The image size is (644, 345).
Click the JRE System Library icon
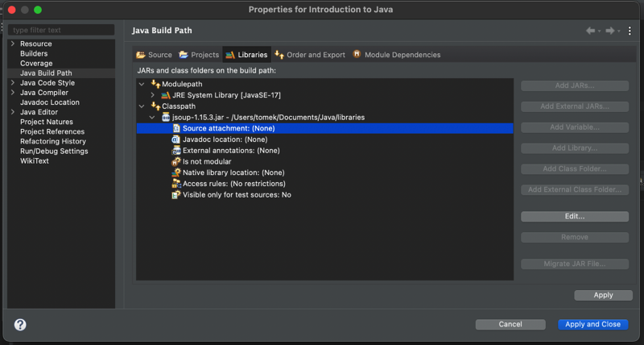[x=166, y=95]
